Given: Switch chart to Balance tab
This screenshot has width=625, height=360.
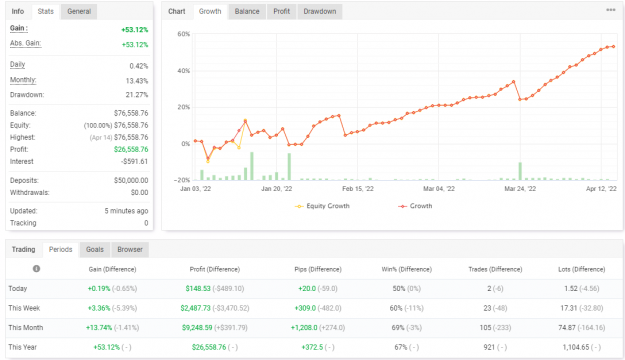Looking at the screenshot, I should point(247,12).
